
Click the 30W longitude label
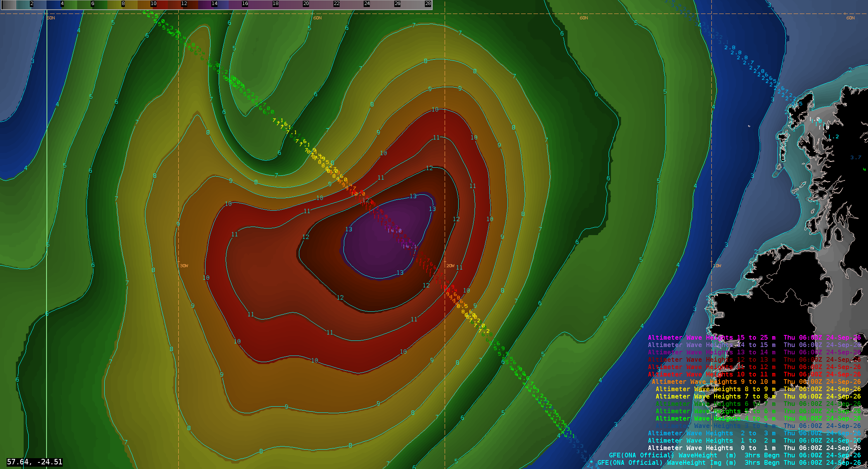click(184, 266)
